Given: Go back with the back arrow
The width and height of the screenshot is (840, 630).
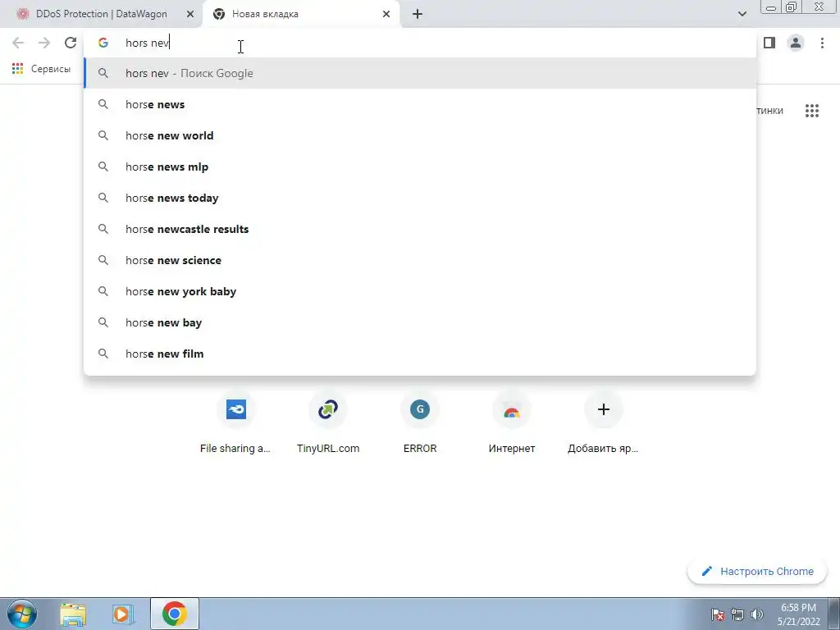Looking at the screenshot, I should tap(18, 43).
